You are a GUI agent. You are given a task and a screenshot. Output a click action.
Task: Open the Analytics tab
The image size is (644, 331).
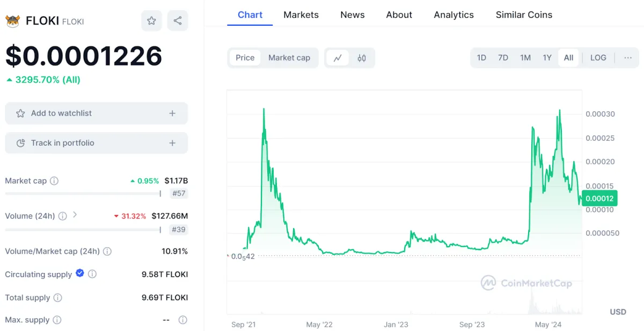(454, 15)
